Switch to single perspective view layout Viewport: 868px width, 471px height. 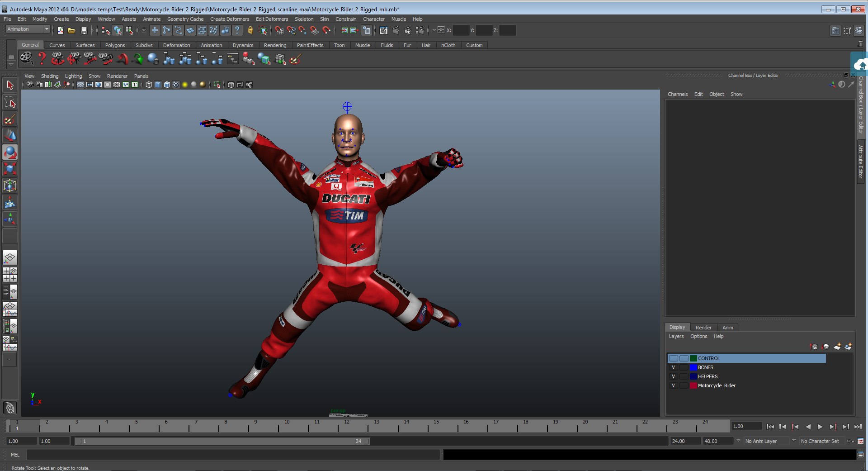[10, 258]
